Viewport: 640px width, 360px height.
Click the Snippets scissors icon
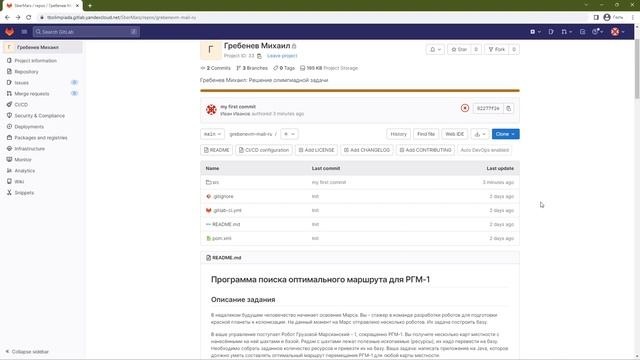coord(9,192)
